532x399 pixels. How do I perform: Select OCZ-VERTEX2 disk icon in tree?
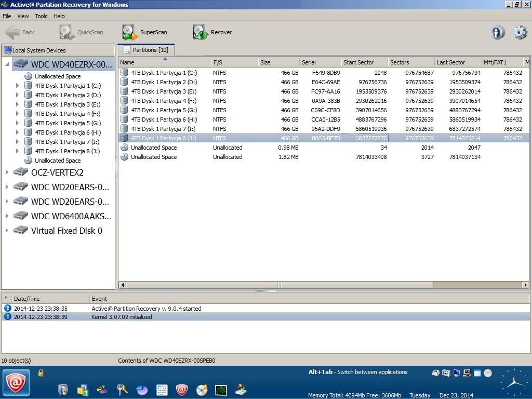(x=21, y=172)
